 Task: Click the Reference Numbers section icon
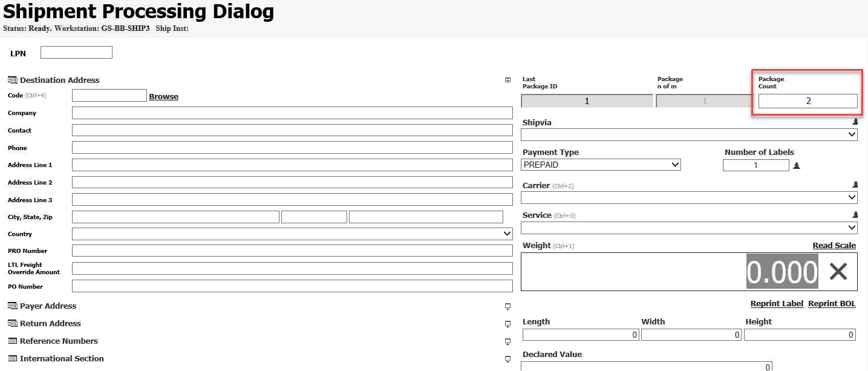[11, 341]
